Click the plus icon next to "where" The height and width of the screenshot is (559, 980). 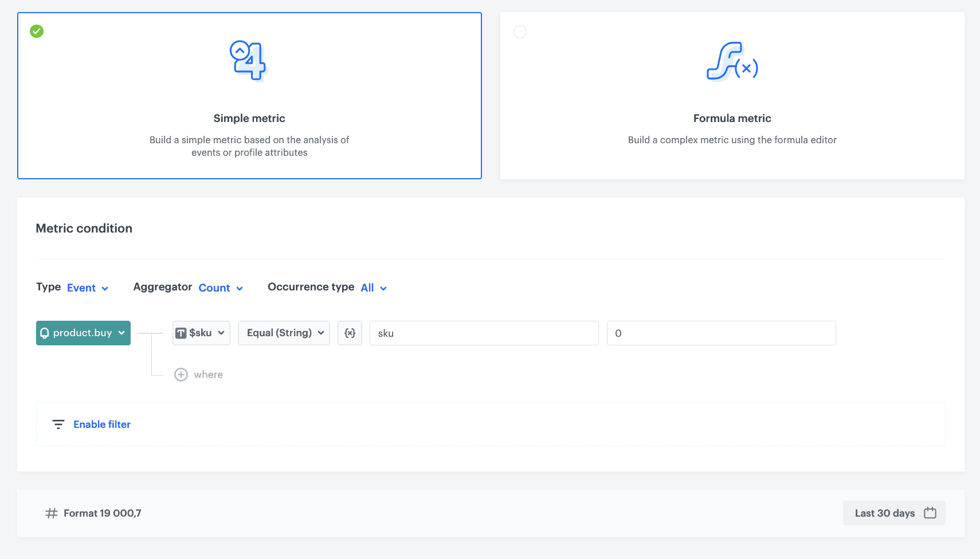(x=181, y=375)
